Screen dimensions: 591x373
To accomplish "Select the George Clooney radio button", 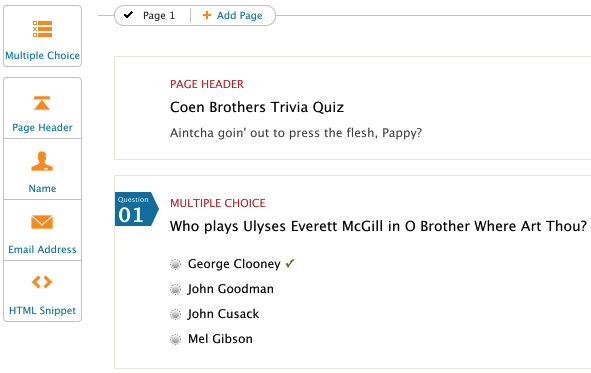I will pos(175,264).
